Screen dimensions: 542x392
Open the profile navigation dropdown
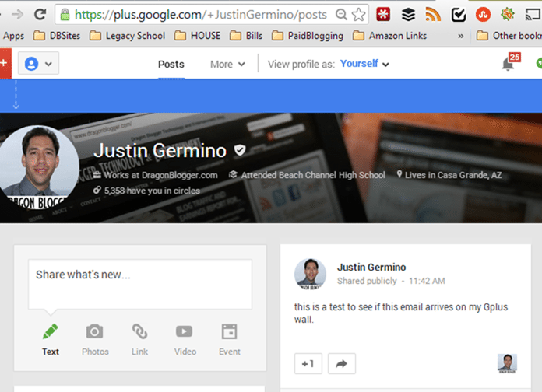click(38, 63)
